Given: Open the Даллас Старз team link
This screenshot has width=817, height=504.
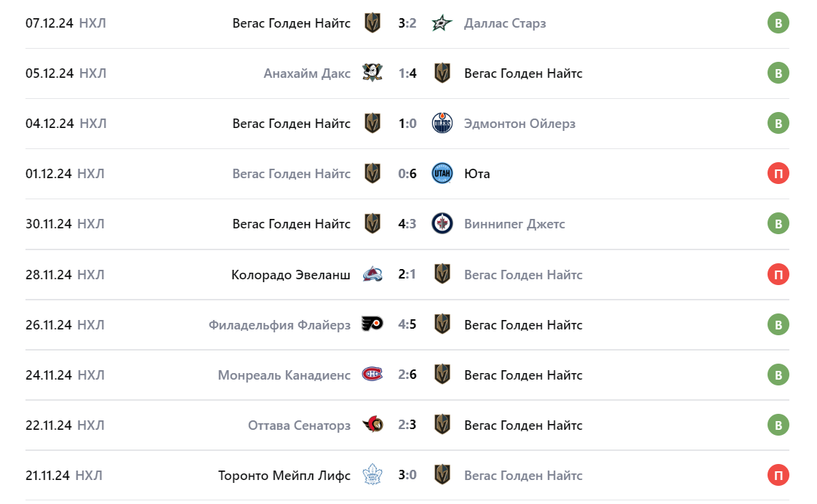Looking at the screenshot, I should coord(505,23).
